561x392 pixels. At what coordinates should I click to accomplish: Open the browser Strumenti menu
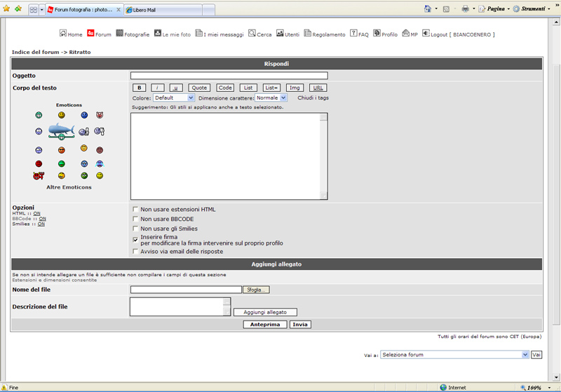[530, 9]
